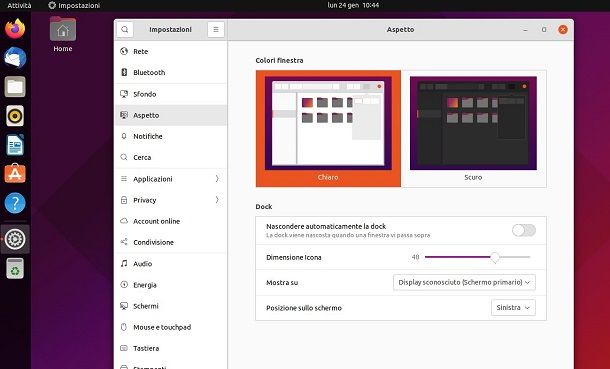Screen dimensions: 610x369
Task: Open Ubuntu Software store from dock
Action: pyautogui.click(x=15, y=174)
